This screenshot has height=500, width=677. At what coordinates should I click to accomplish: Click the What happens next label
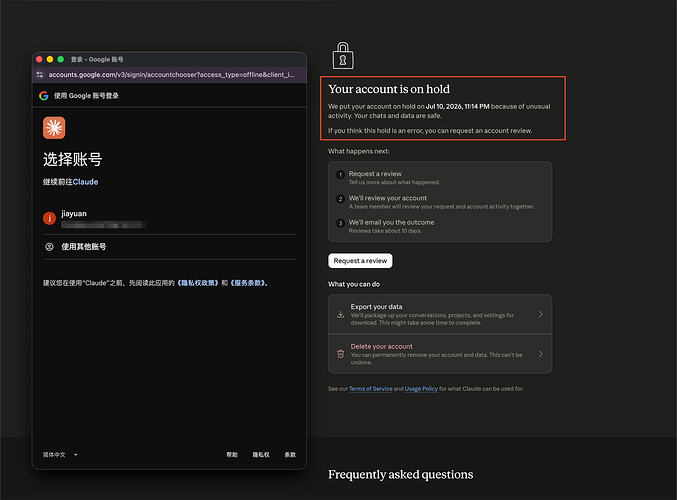(359, 151)
